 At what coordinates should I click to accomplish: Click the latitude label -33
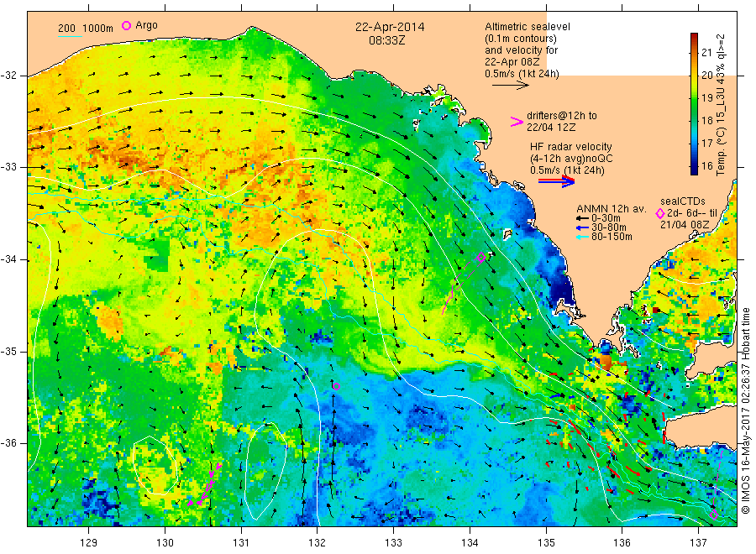(8, 167)
